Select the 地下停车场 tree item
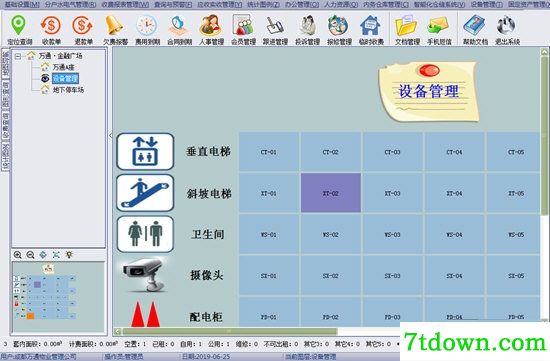This screenshot has width=550, height=361. click(68, 90)
